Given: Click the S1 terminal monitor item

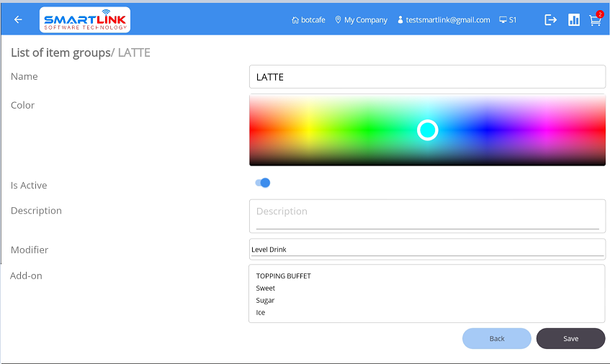Looking at the screenshot, I should (508, 20).
